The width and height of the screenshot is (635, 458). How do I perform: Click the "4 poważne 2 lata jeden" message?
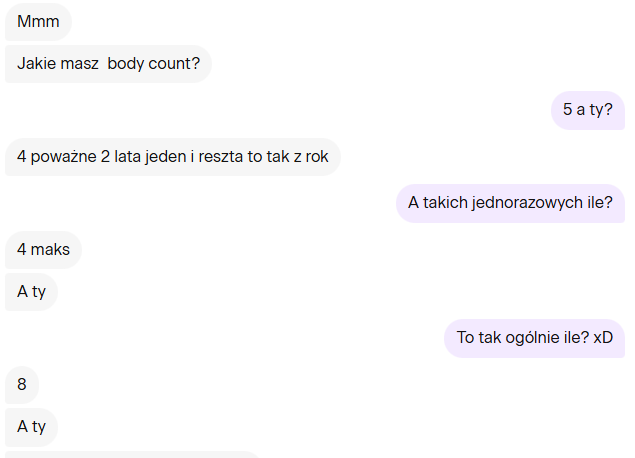tap(173, 157)
